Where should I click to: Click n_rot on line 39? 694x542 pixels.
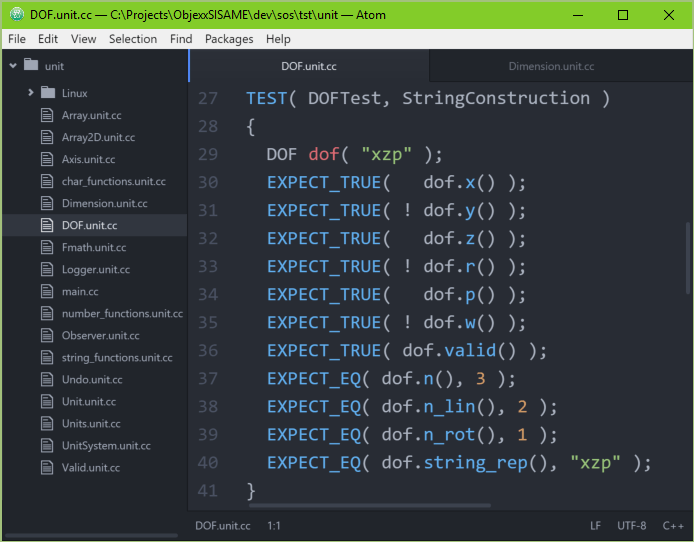coord(449,435)
